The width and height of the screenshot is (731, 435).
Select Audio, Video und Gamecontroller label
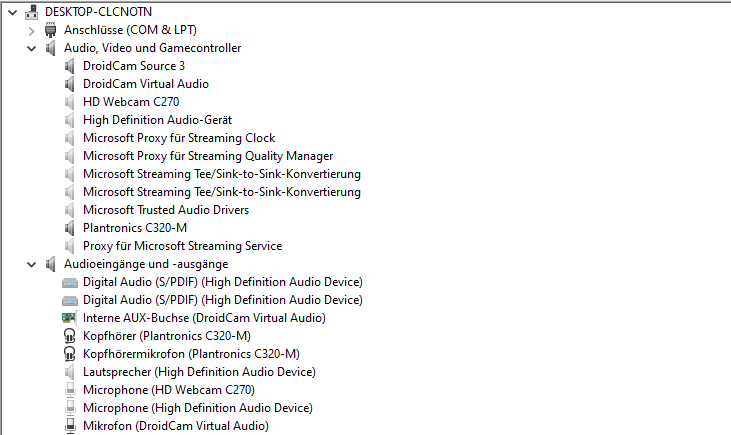152,48
